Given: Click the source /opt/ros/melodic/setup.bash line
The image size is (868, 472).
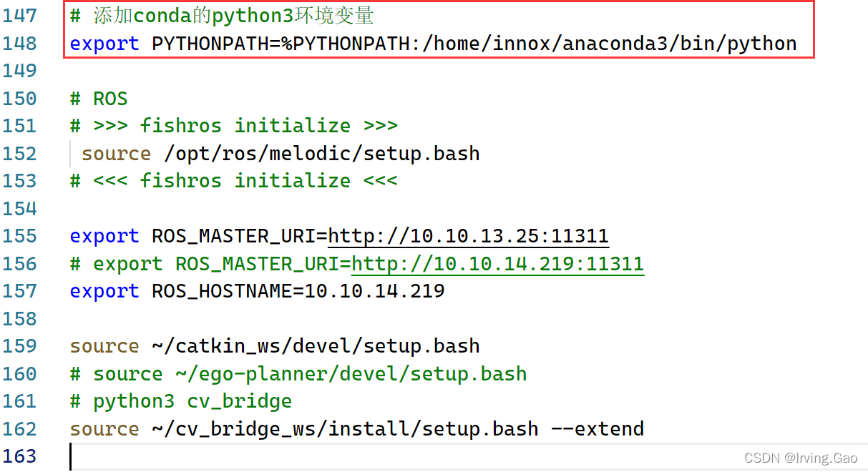Looking at the screenshot, I should tap(279, 153).
